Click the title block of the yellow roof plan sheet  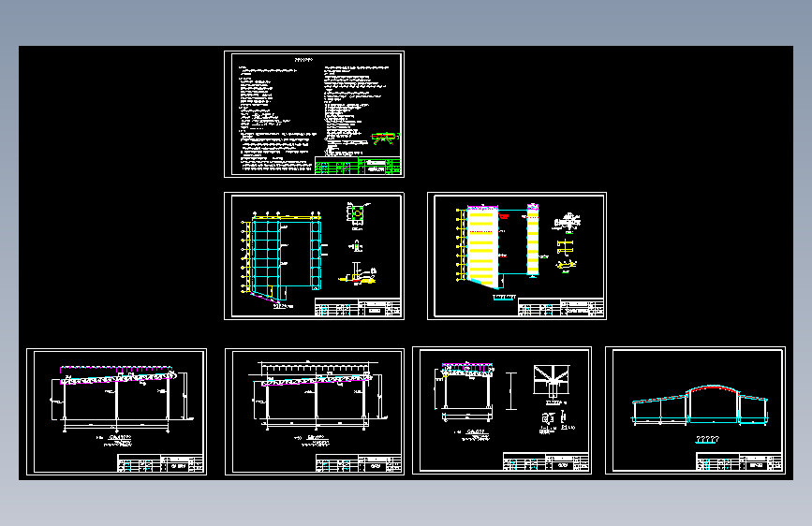click(561, 307)
